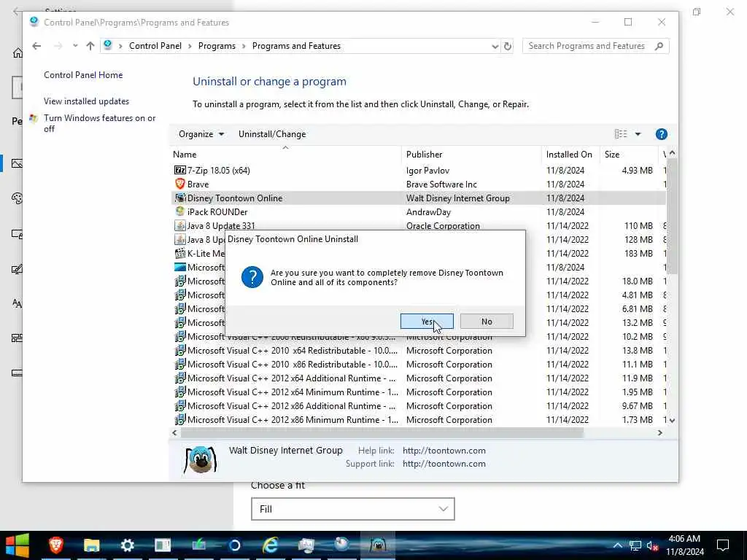The width and height of the screenshot is (747, 560).
Task: Open View installed updates link
Action: [86, 101]
